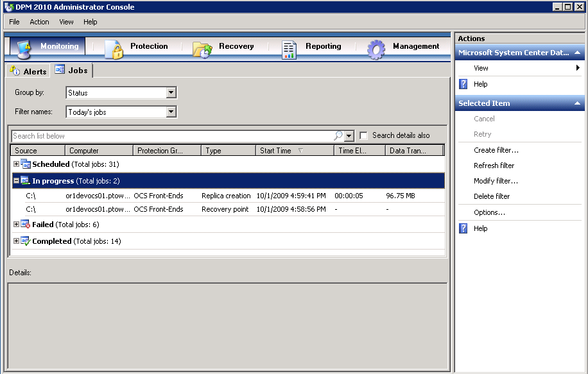The width and height of the screenshot is (588, 374).
Task: Sort by the Type column header
Action: [229, 150]
